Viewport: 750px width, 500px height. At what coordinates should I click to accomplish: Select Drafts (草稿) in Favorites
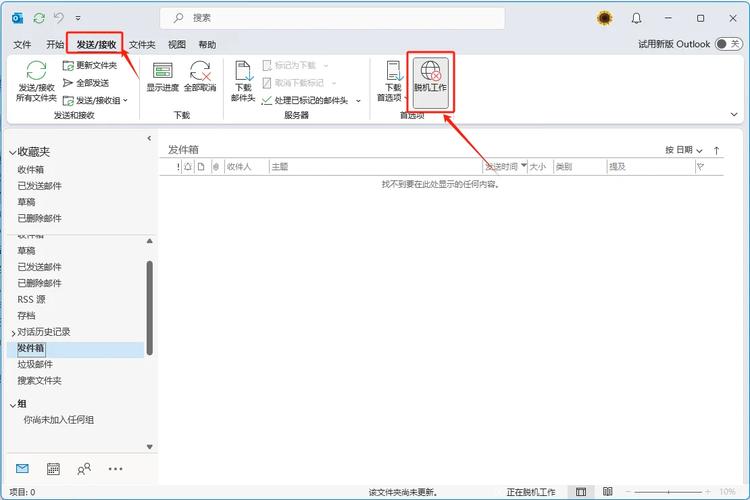[x=26, y=202]
